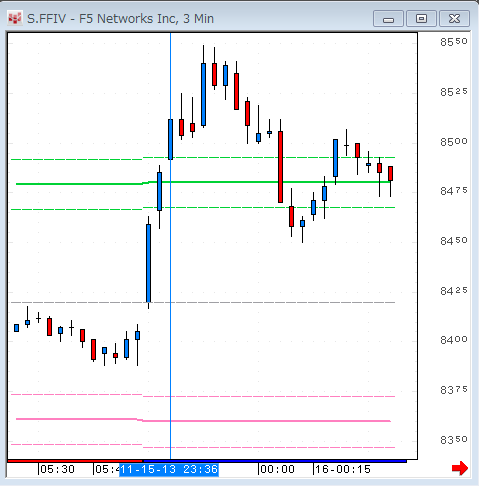The image size is (479, 486).
Task: Click the 8550 price axis label
Action: click(454, 42)
